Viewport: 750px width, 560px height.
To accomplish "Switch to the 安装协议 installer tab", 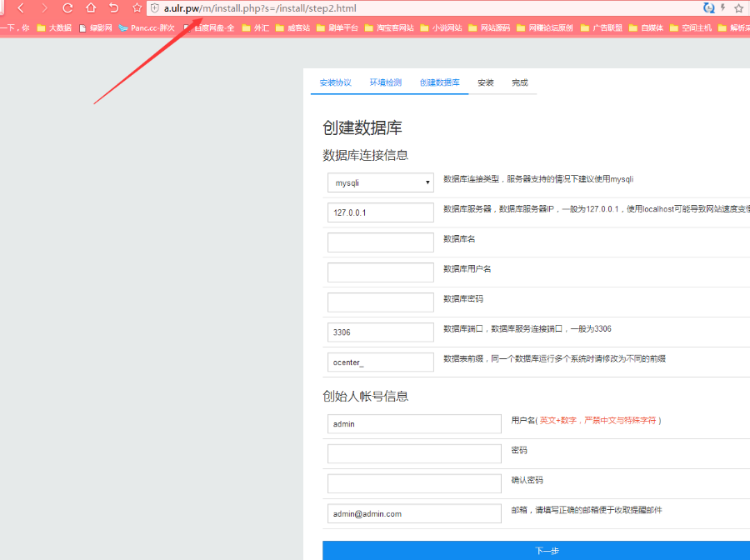I will click(335, 82).
